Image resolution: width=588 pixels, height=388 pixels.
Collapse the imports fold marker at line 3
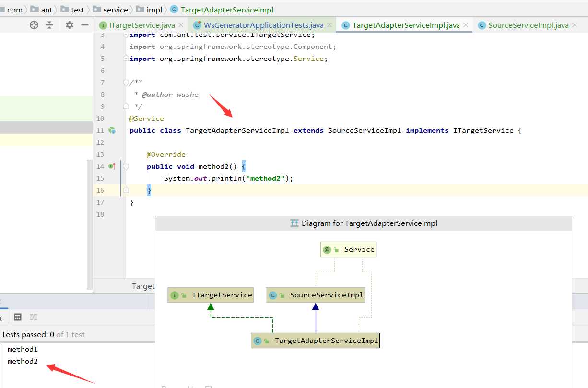pos(126,35)
